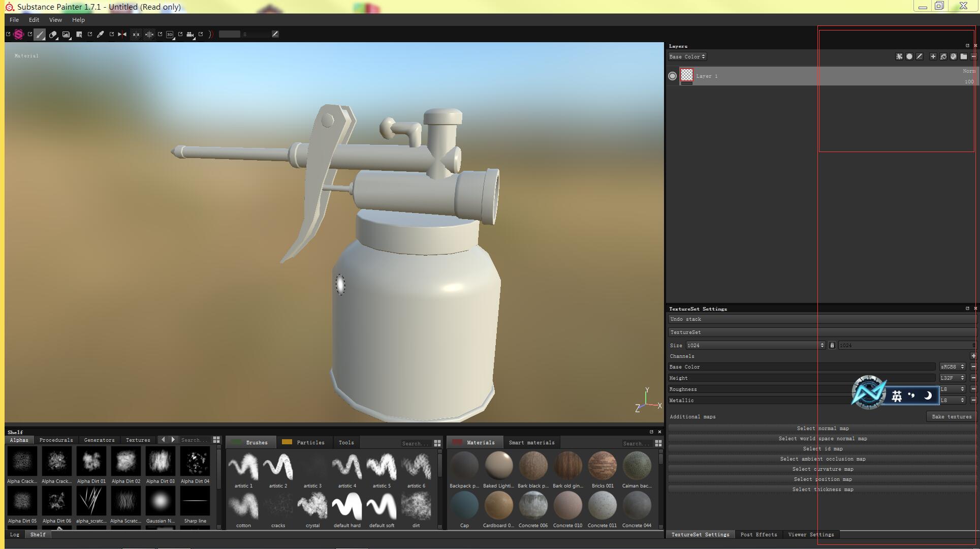Select the Bricks 001 material thumbnail
980x549 pixels.
click(x=602, y=466)
